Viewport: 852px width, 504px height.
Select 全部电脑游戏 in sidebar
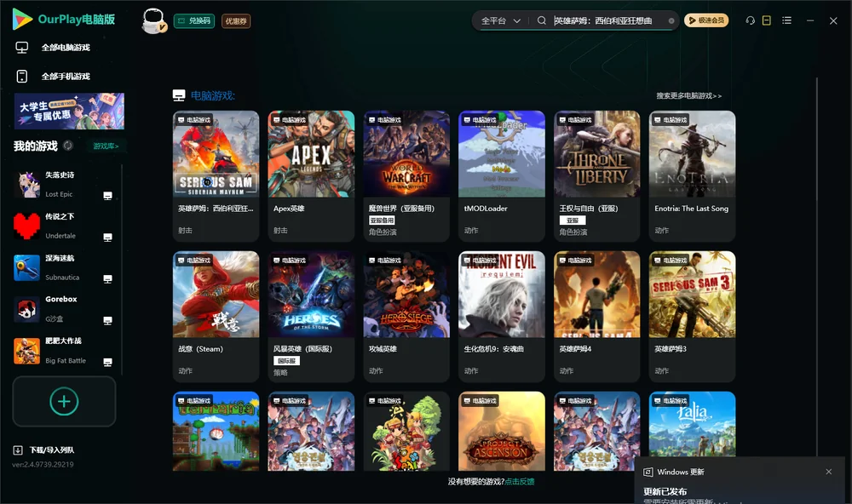(66, 48)
